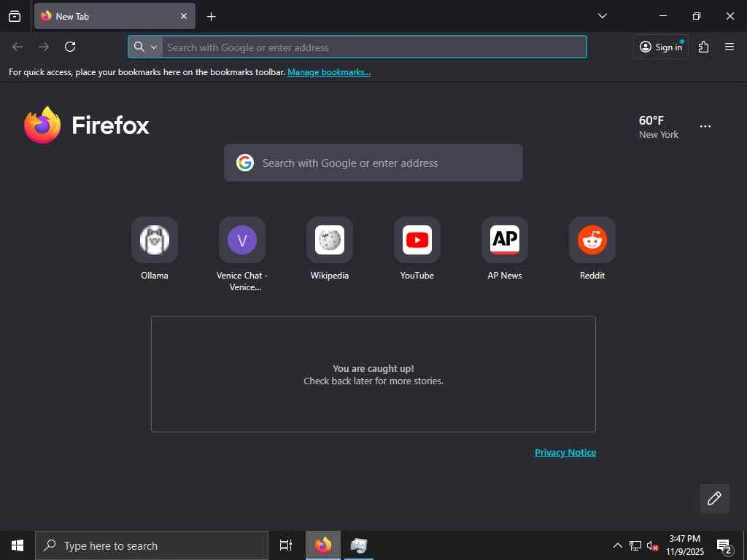The height and width of the screenshot is (560, 747).
Task: Open the Firefox View icon beside the tab
Action: [x=15, y=16]
